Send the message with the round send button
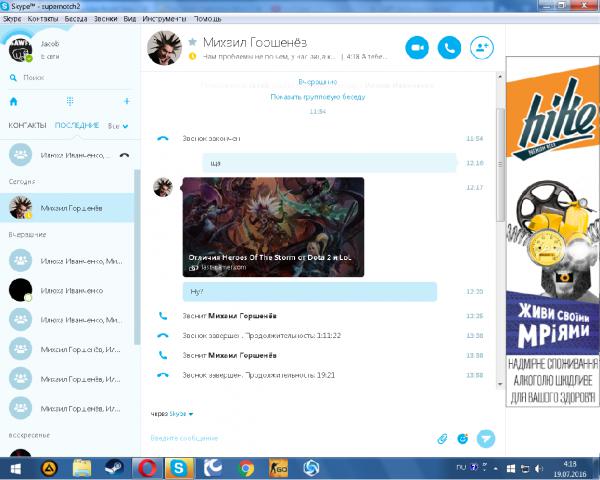600x480 pixels. [486, 439]
